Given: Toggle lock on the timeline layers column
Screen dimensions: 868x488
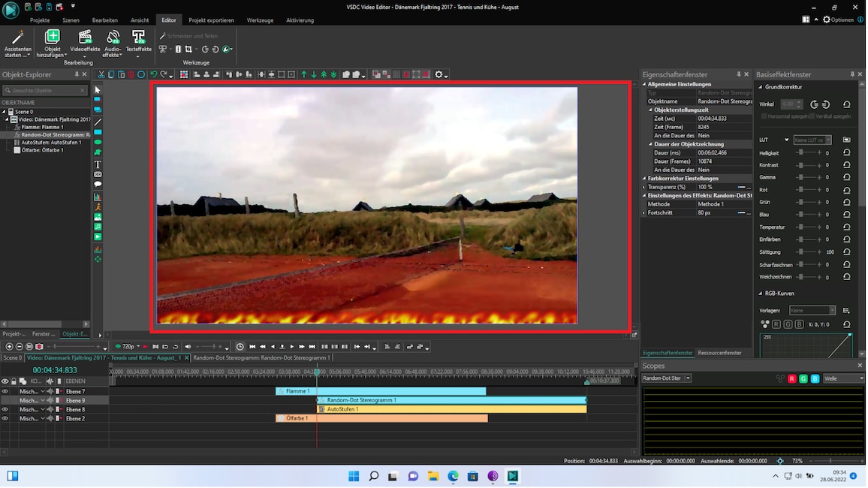Looking at the screenshot, I should click(x=14, y=381).
